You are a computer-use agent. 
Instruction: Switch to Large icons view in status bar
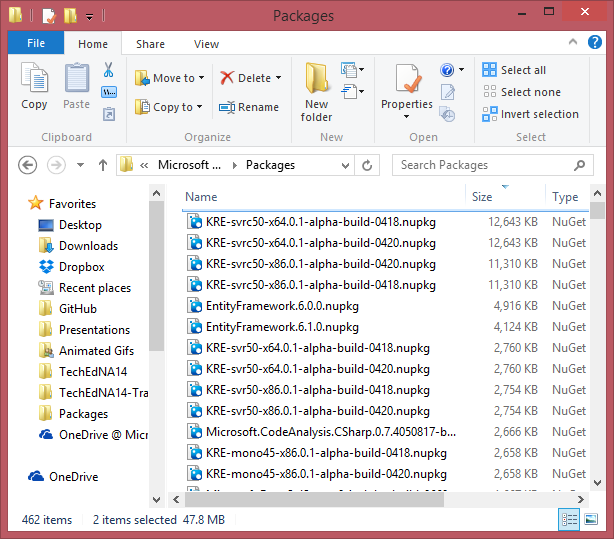pos(591,520)
